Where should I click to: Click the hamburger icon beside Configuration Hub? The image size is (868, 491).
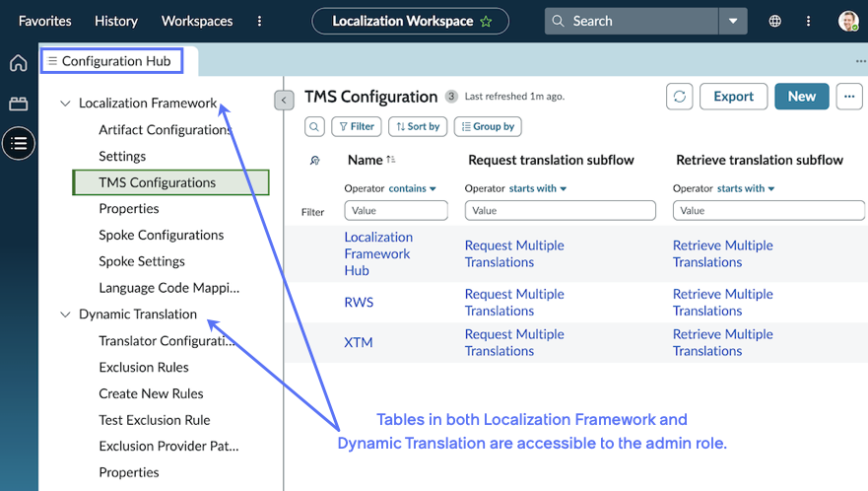pyautogui.click(x=52, y=61)
